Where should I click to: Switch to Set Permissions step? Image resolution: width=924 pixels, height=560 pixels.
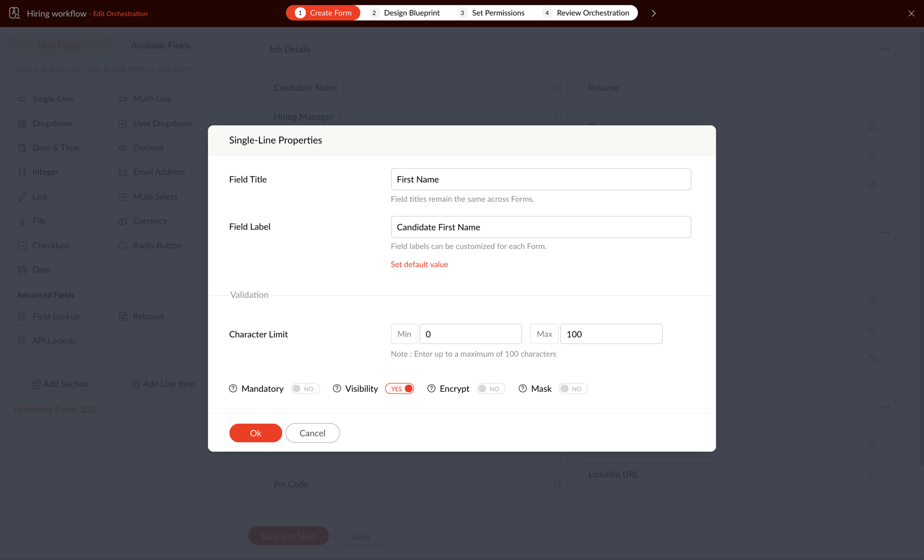tap(492, 13)
